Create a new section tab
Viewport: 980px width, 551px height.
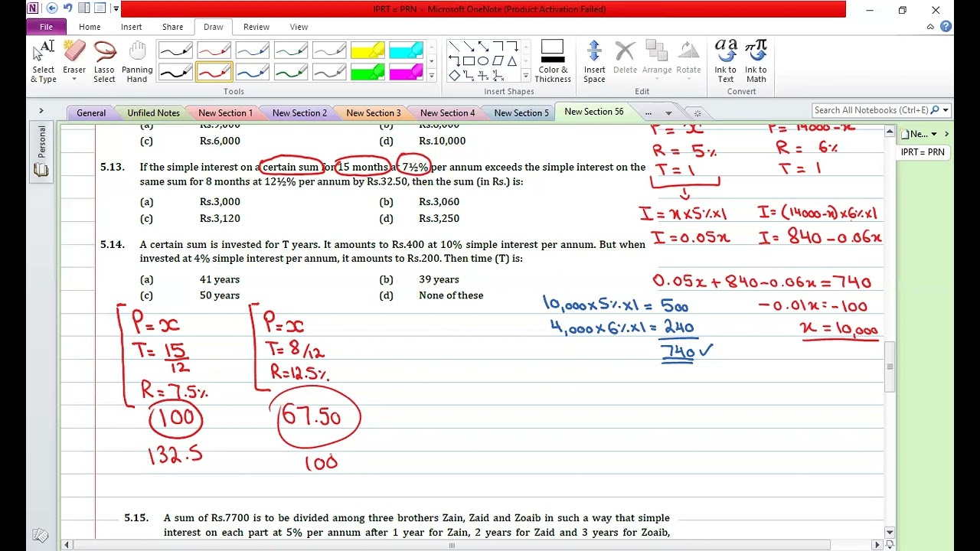[x=697, y=113]
